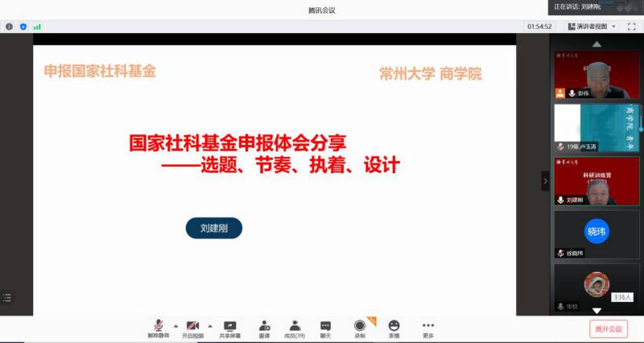644x343 pixels.
Task: Click the red Leave Meeting button
Action: (x=608, y=329)
